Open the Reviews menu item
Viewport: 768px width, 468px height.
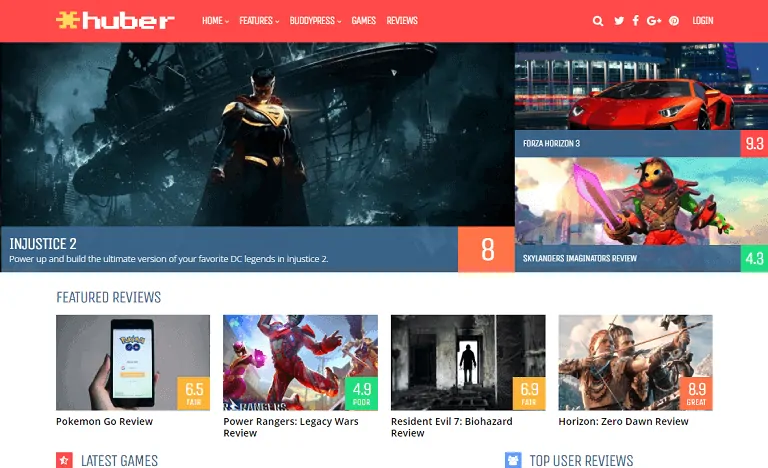[402, 21]
